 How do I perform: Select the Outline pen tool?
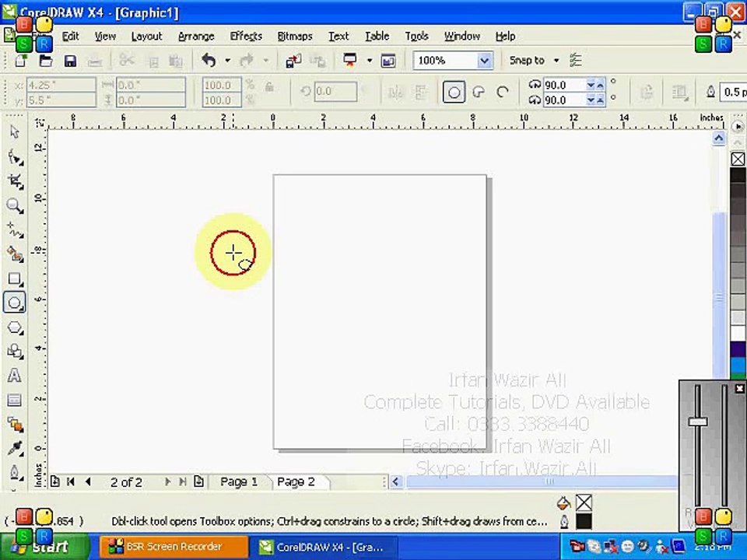click(x=15, y=472)
